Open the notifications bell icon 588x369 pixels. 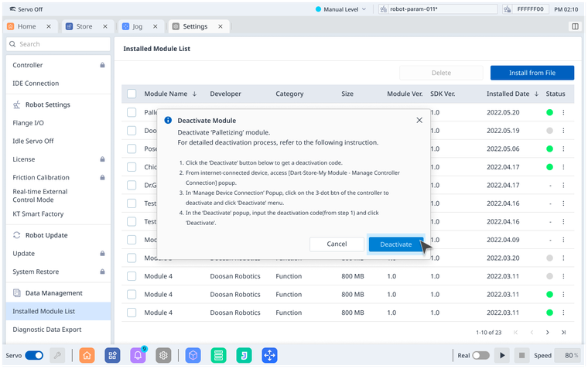pos(138,355)
